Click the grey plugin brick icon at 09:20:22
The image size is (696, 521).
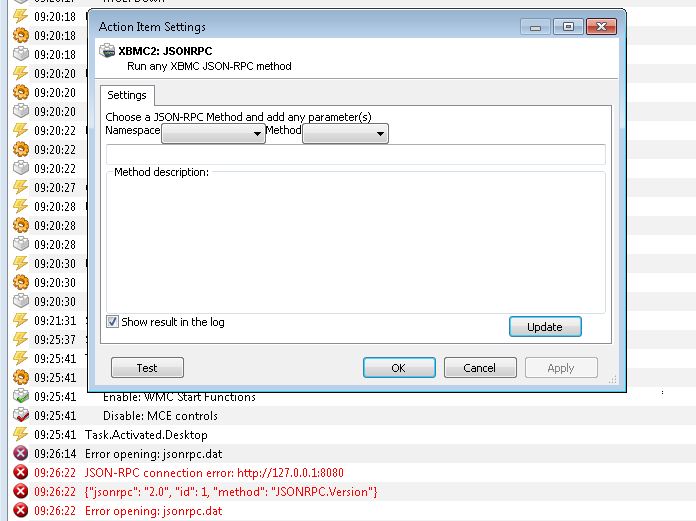click(x=20, y=168)
